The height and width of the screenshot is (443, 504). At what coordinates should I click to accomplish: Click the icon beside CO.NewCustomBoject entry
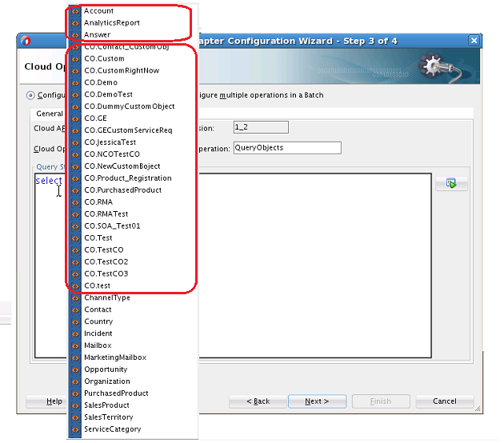pyautogui.click(x=75, y=167)
